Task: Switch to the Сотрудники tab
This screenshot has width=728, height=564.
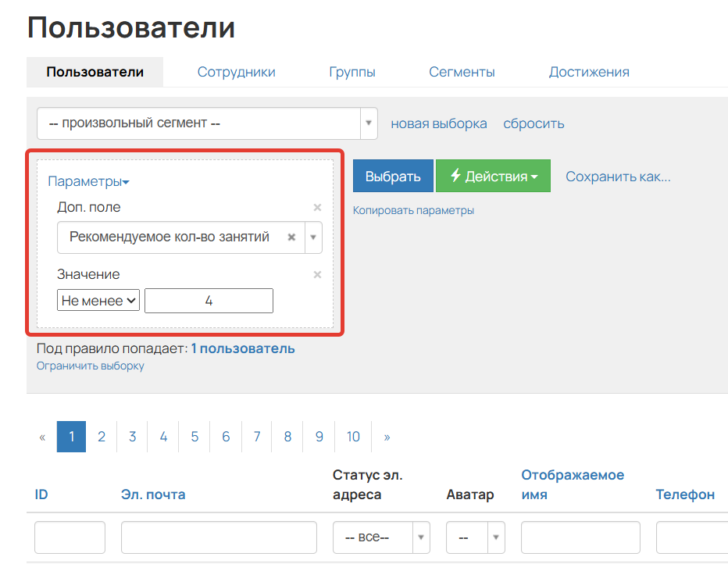Action: pos(237,71)
